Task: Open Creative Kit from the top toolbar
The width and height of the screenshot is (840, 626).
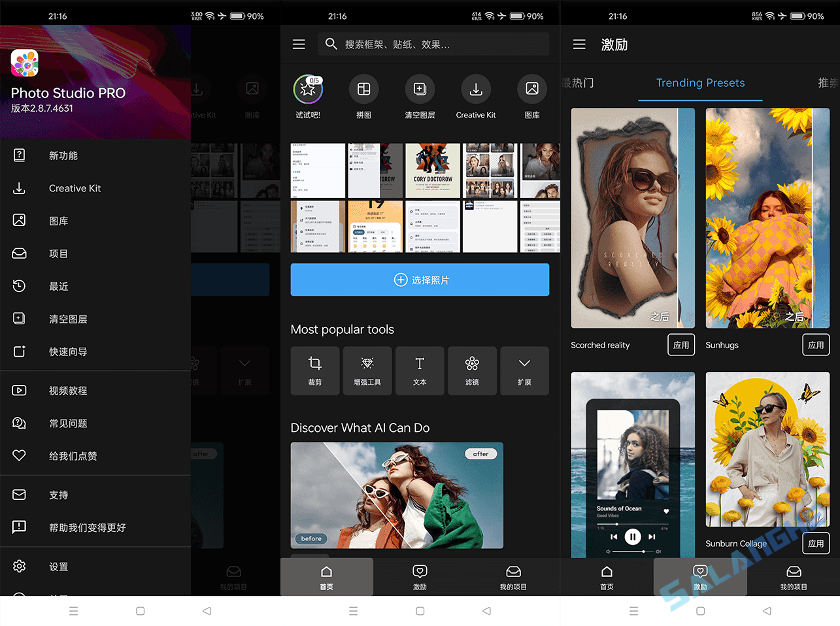Action: pyautogui.click(x=476, y=88)
